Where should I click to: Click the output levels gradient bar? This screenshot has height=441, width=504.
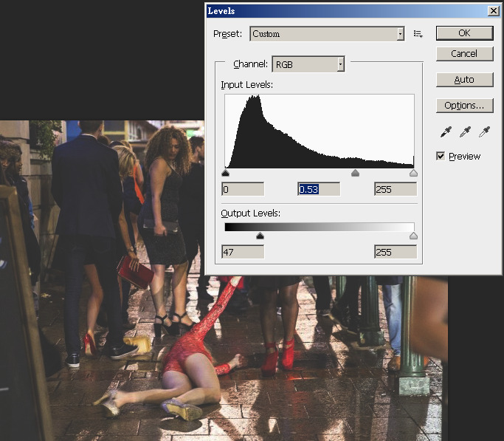(320, 227)
